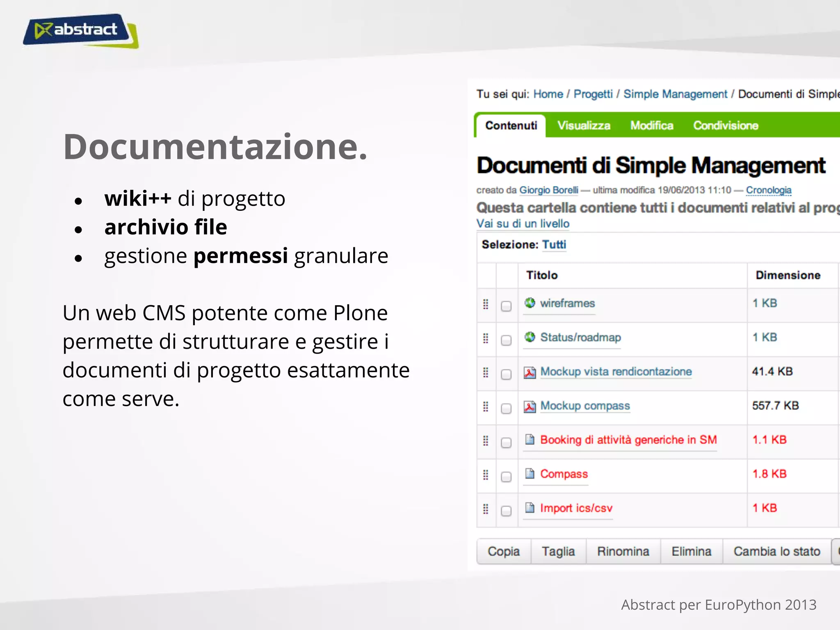Click drag handle of Mockup vista rendicontazione row
840x630 pixels.
pyautogui.click(x=486, y=372)
